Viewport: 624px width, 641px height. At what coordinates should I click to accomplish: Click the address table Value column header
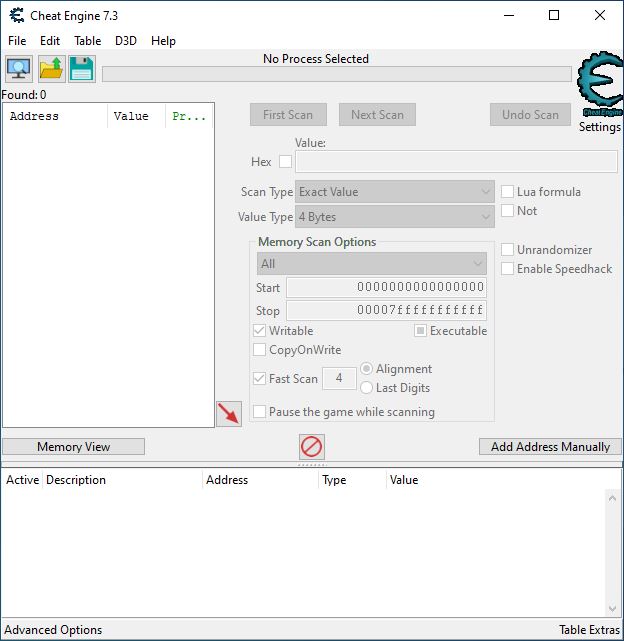[404, 480]
